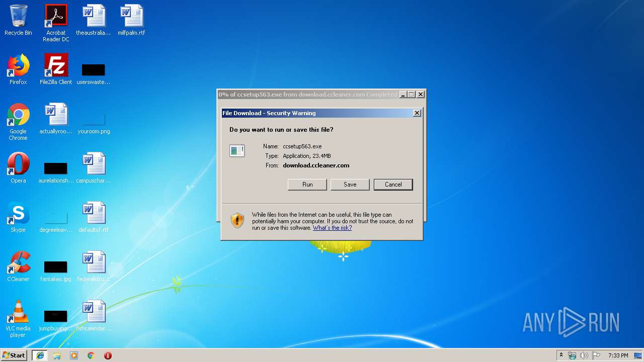Open the volume speaker tray icon
The width and height of the screenshot is (644, 362).
tap(584, 355)
